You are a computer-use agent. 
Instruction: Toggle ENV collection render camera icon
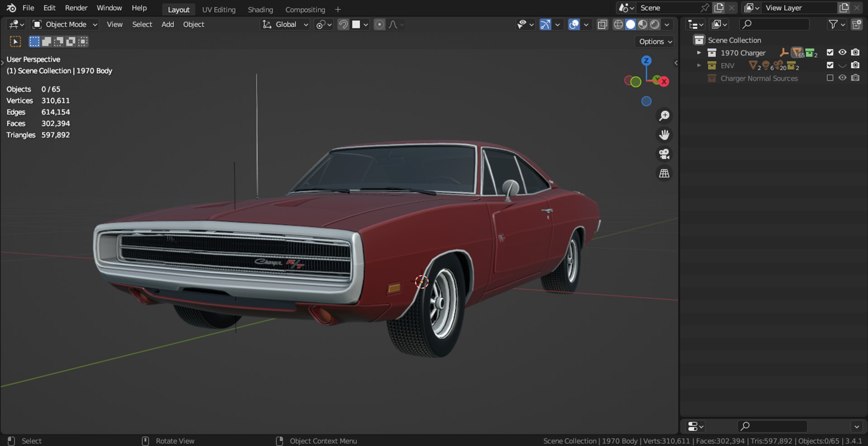coord(855,65)
